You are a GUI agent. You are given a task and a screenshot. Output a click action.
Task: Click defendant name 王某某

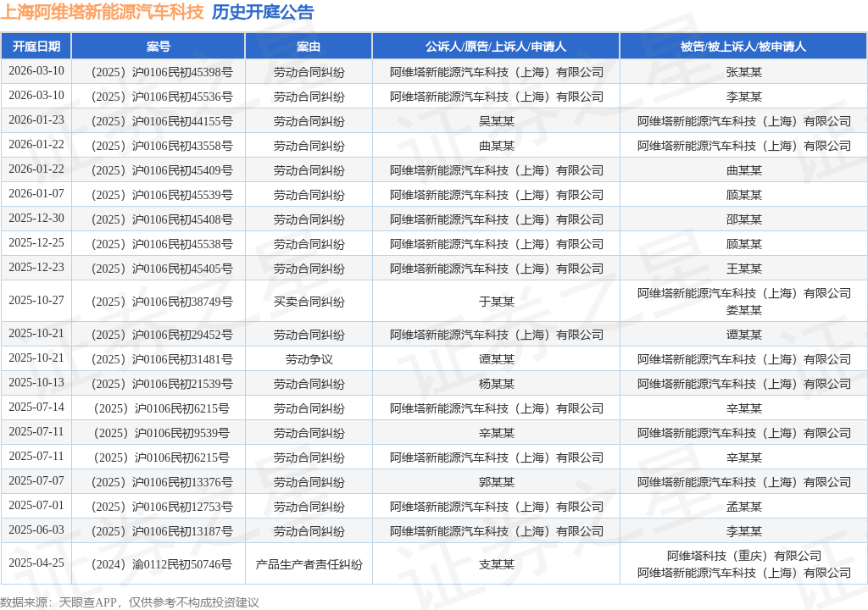pos(744,269)
